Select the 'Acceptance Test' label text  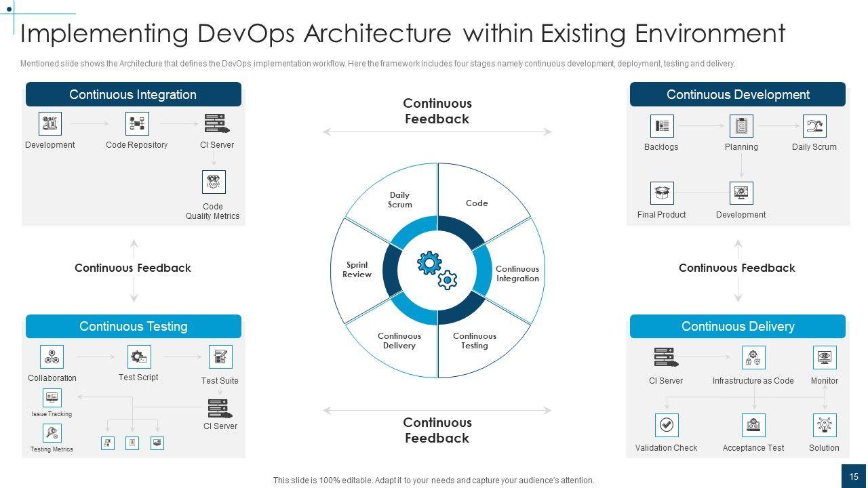pos(753,448)
